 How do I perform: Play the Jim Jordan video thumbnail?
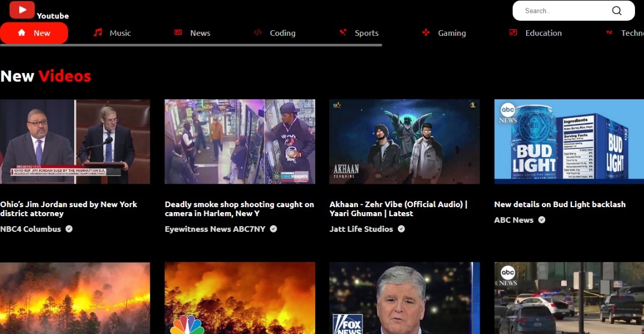(x=75, y=141)
